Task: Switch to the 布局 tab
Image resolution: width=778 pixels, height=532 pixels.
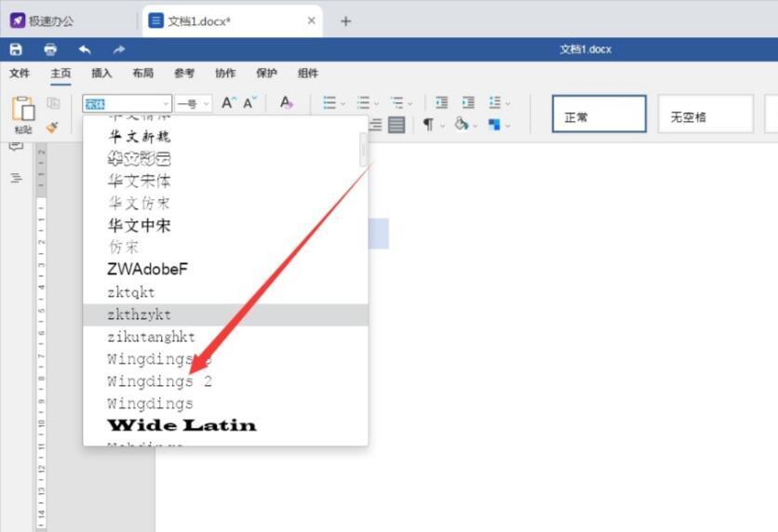Action: coord(142,73)
